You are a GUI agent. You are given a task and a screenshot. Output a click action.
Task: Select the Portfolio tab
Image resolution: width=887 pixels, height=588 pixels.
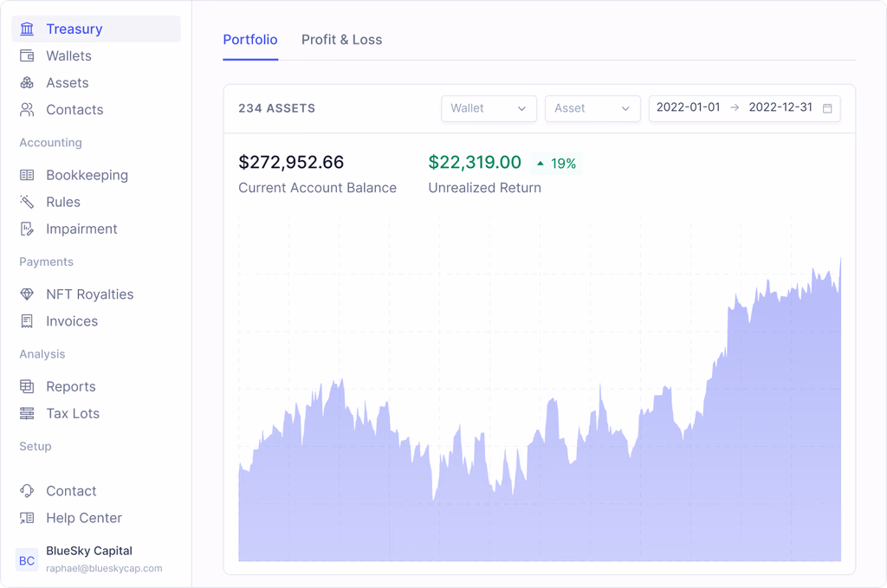point(250,40)
